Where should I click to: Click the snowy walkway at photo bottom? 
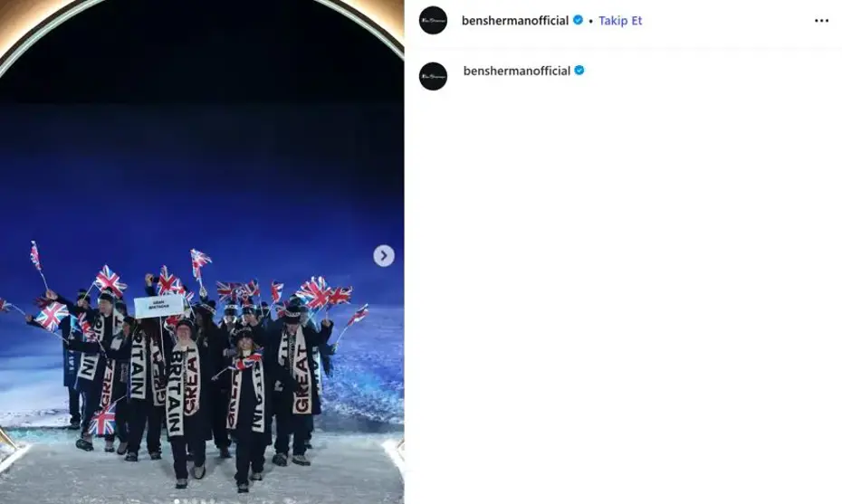202,472
